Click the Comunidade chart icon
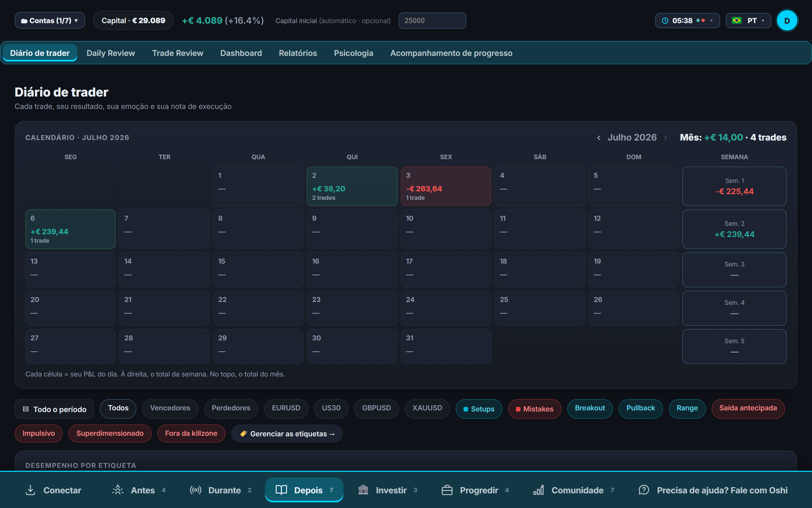 538,490
